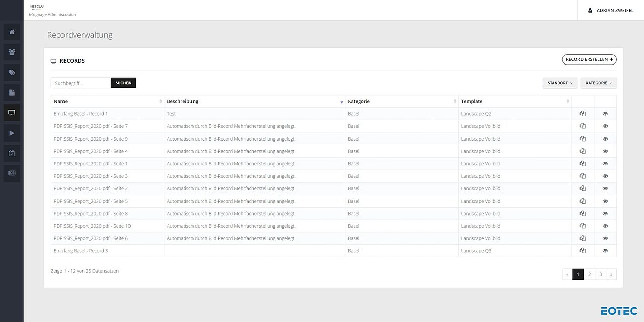Viewport: 644px width, 322px height.
Task: Open the play icon in the sidebar
Action: pyautogui.click(x=12, y=133)
